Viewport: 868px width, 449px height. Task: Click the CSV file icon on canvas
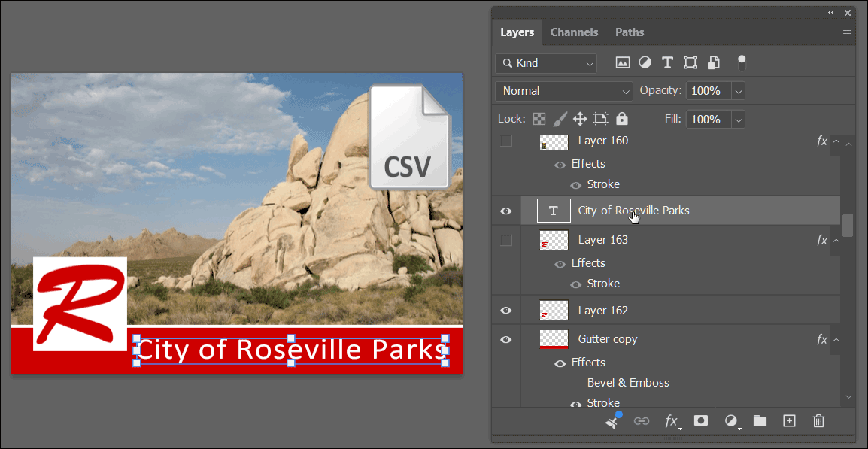click(410, 137)
